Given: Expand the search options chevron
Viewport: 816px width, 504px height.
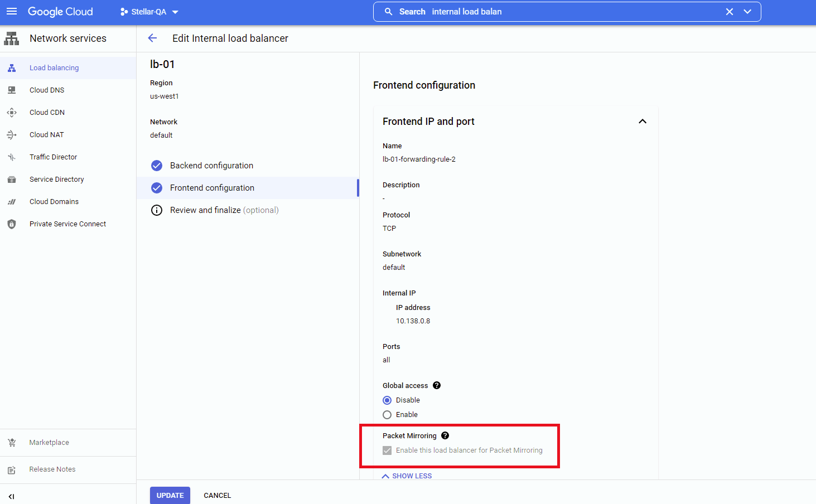Looking at the screenshot, I should [747, 12].
